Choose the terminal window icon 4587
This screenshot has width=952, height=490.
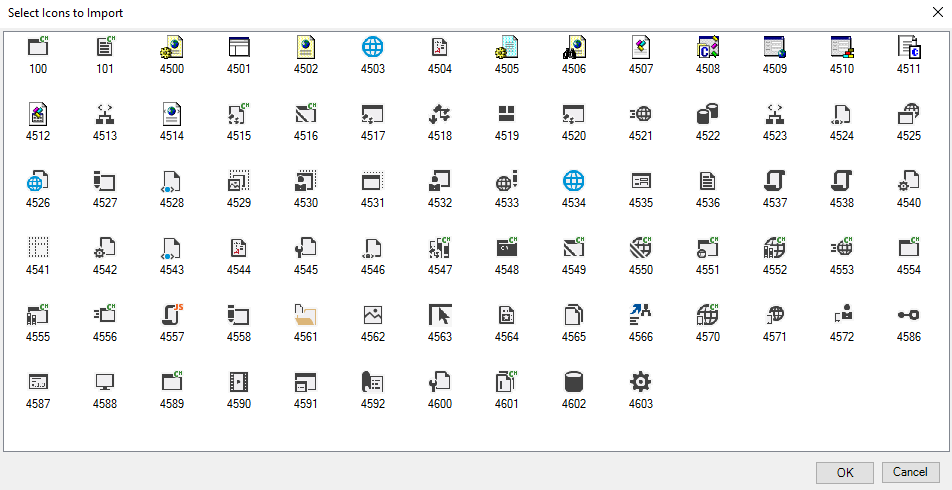(38, 381)
